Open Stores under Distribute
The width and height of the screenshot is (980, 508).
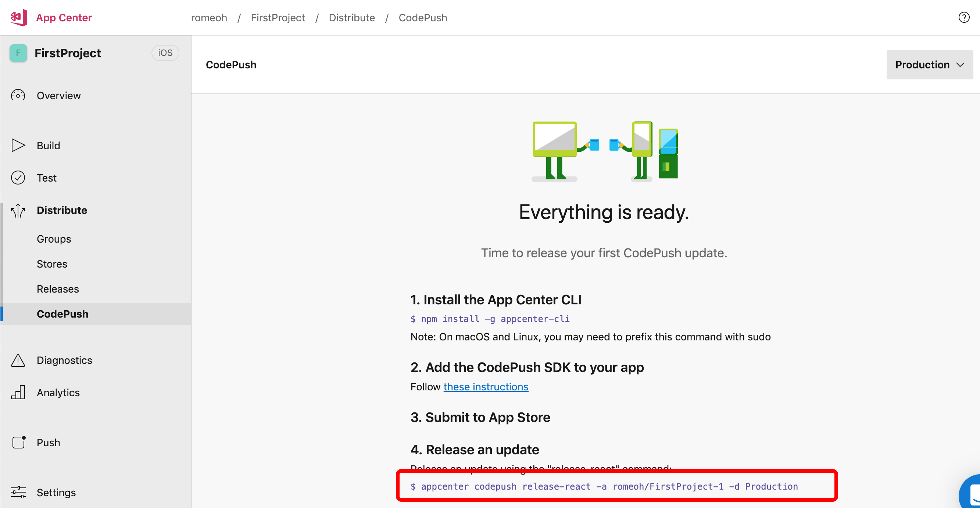tap(52, 264)
